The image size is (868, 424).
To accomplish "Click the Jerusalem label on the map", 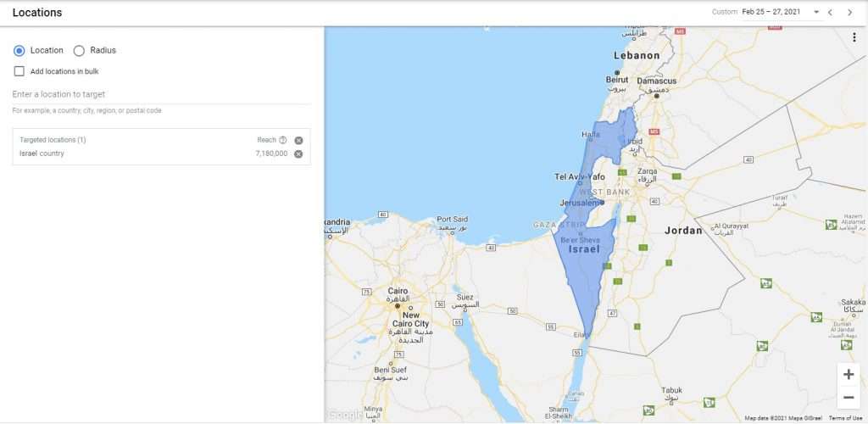I will [579, 204].
